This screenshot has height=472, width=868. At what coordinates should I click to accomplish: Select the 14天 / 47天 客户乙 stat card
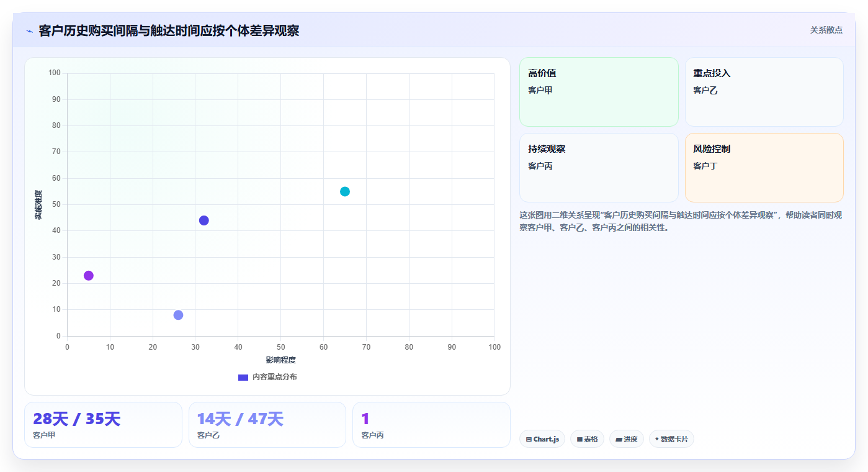click(x=267, y=425)
